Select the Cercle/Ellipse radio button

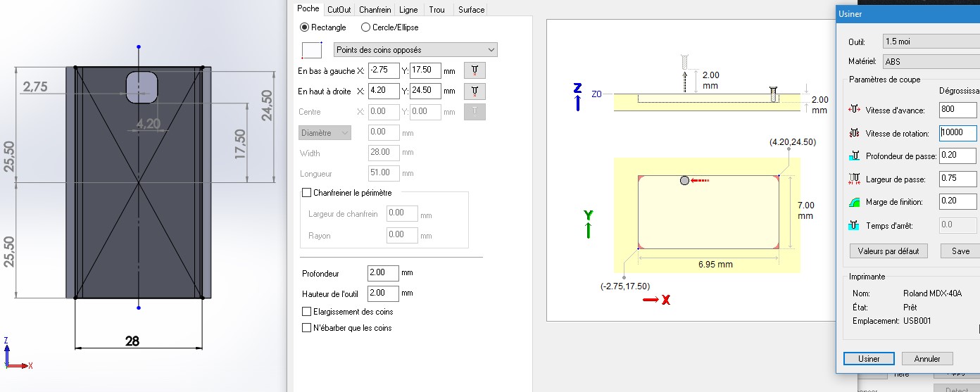(x=365, y=27)
